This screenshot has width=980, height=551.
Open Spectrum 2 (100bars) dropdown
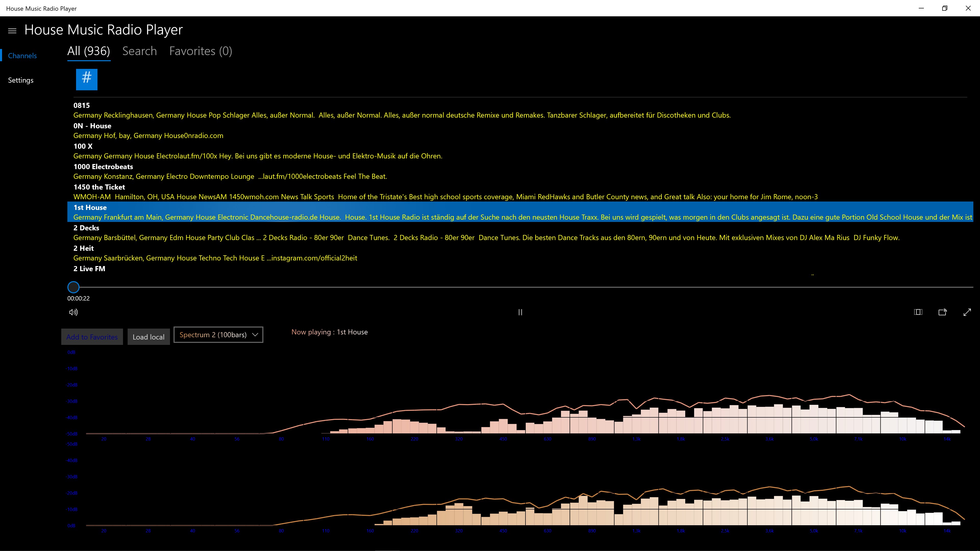[x=218, y=335]
